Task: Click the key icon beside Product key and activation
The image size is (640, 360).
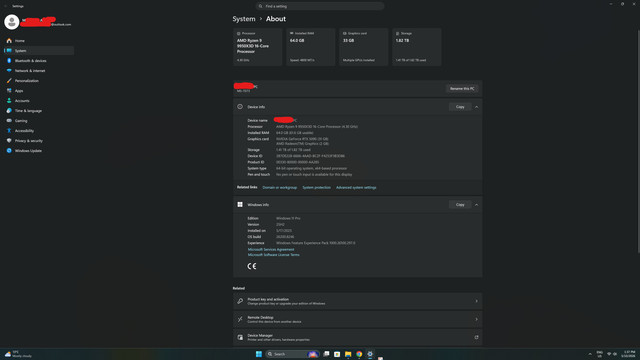Action: (240, 301)
